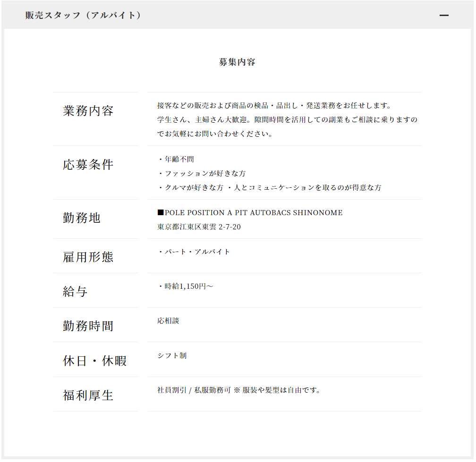Click the 社員割引 / 私服勤務可 benefits text
The width and height of the screenshot is (476, 462).
click(194, 390)
